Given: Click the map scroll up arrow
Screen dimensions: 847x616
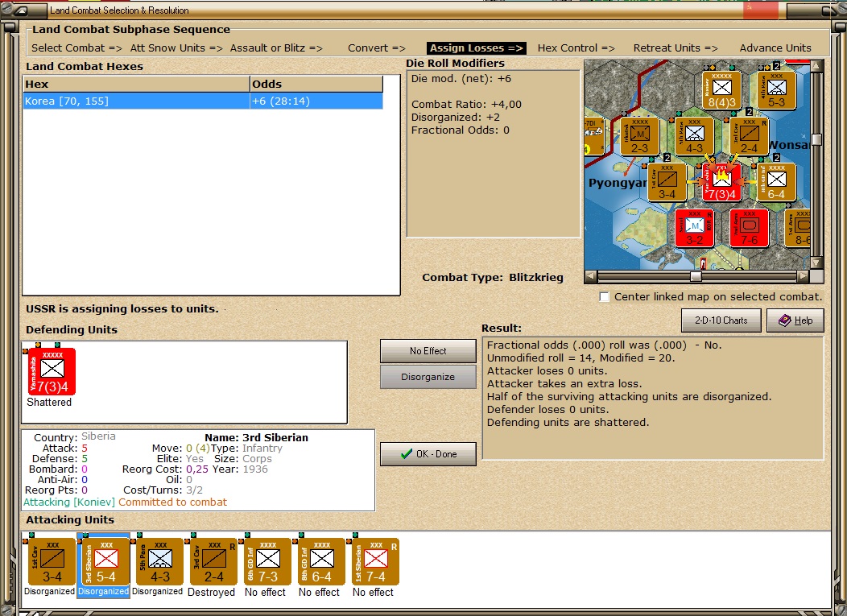Looking at the screenshot, I should click(x=816, y=65).
